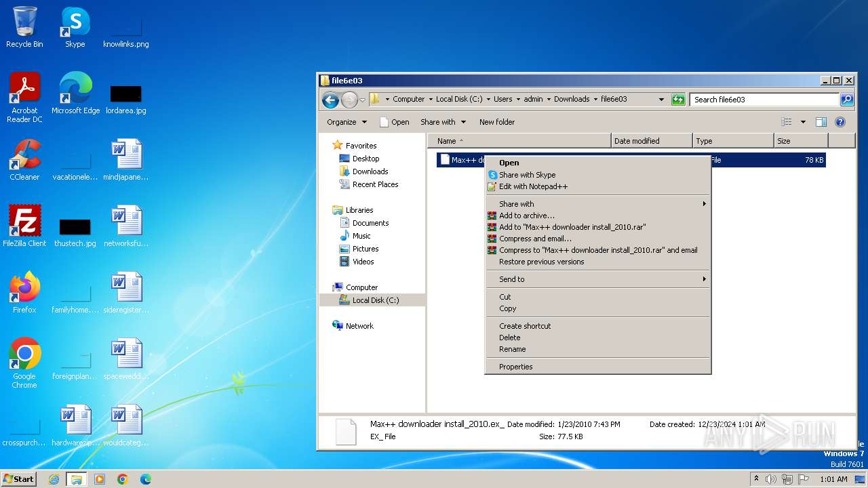This screenshot has width=868, height=488.
Task: Choose Delete in the context menu
Action: coord(598,338)
